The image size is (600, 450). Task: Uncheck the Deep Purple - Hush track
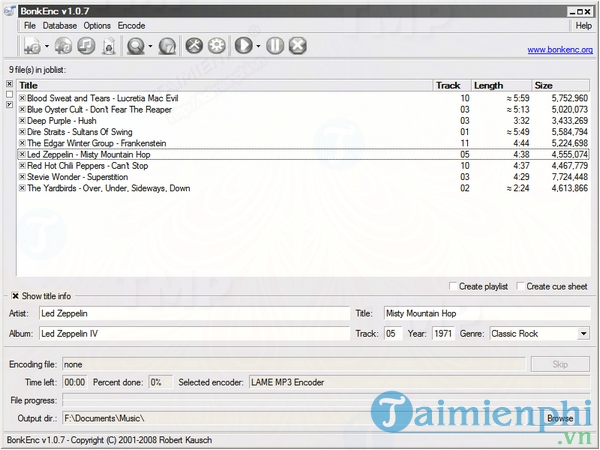pyautogui.click(x=22, y=121)
